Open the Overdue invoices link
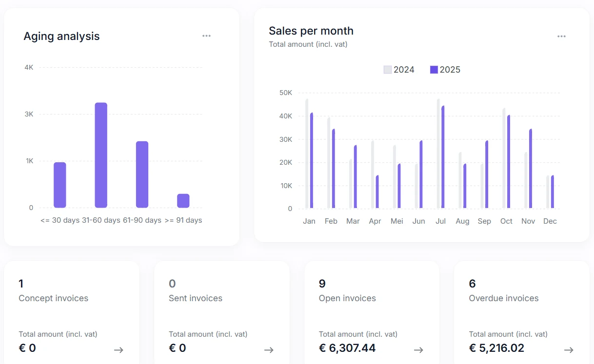This screenshot has height=364, width=594. 504,298
